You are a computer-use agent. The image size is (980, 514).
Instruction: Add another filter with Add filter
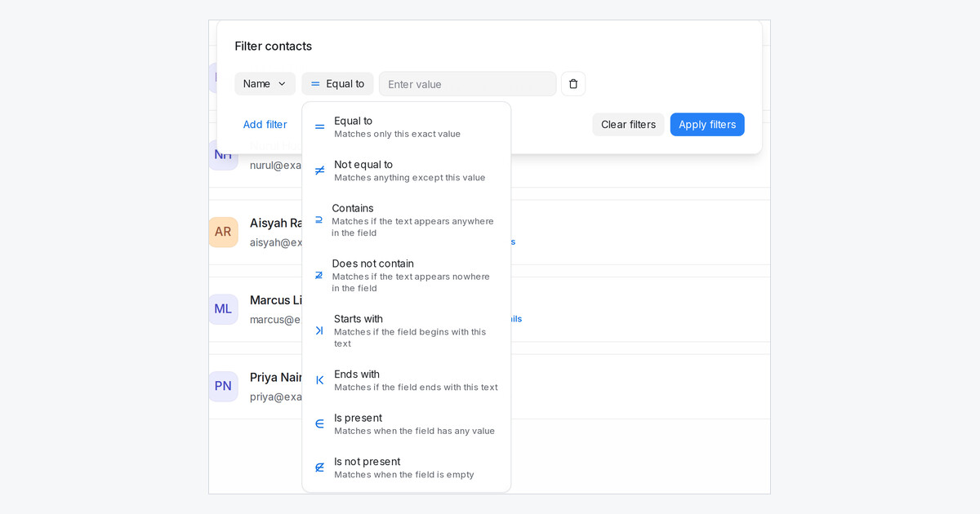(x=265, y=124)
